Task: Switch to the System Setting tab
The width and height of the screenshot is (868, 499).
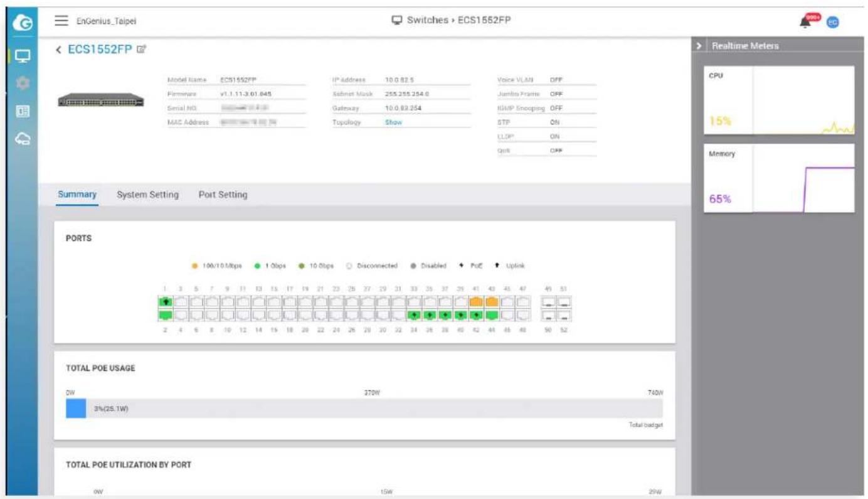Action: pyautogui.click(x=147, y=195)
